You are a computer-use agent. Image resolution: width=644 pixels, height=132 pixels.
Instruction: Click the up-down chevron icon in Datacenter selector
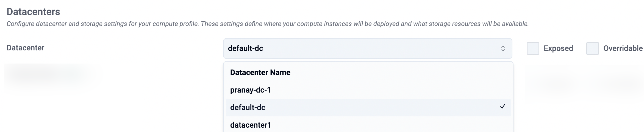[x=503, y=48]
